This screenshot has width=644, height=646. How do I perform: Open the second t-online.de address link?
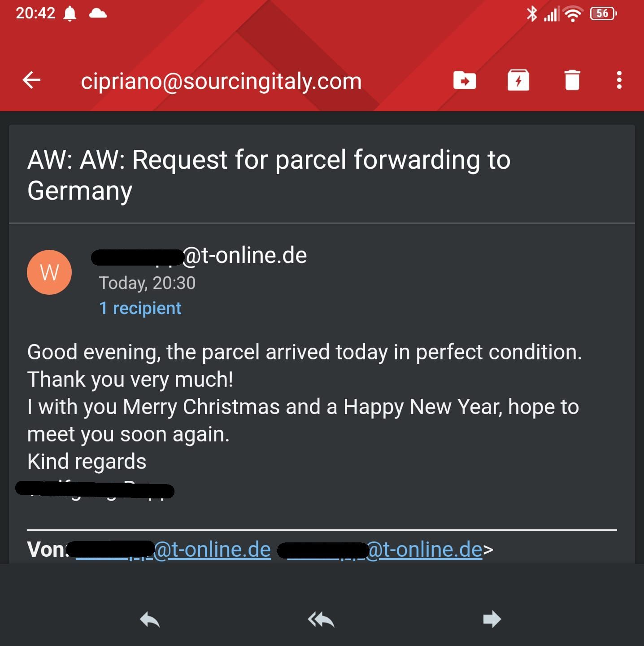[x=424, y=550]
